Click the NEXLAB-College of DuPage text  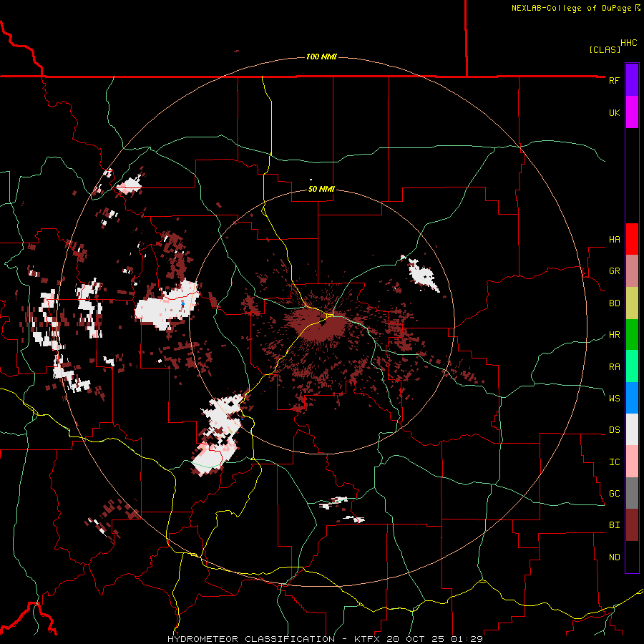coord(571,8)
